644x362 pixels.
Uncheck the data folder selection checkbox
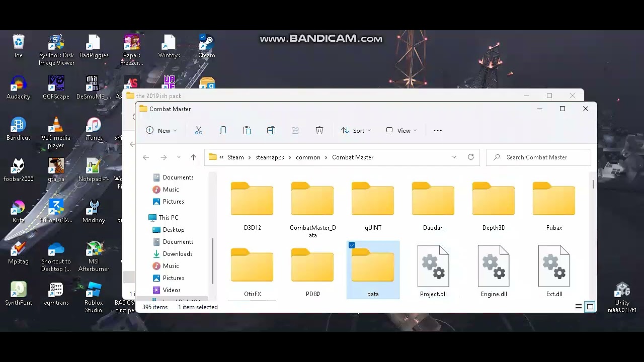tap(352, 245)
